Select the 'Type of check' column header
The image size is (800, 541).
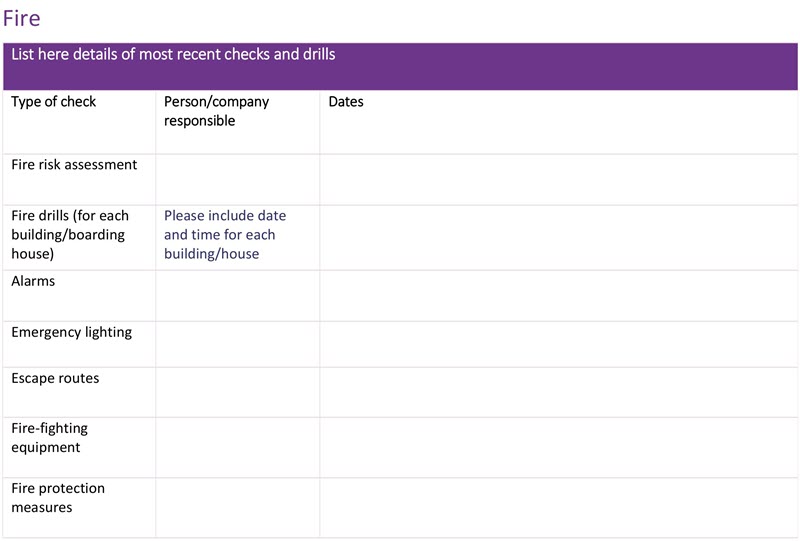click(54, 102)
